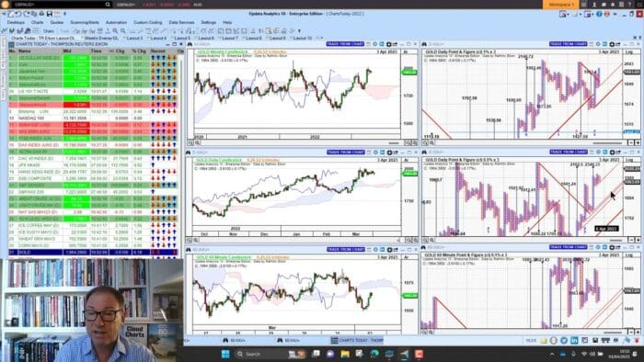Toggle Log scale on middle GOLD Daily Point & Figure chart

click(629, 160)
